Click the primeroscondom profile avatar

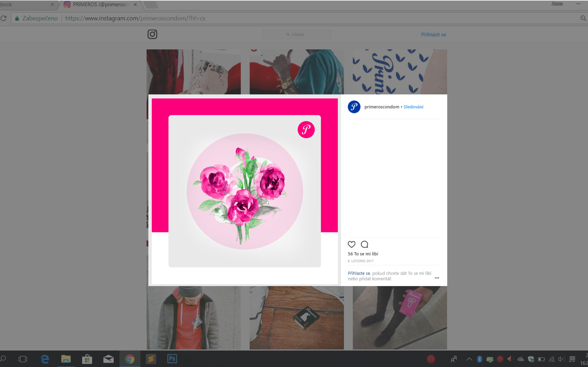tap(354, 107)
